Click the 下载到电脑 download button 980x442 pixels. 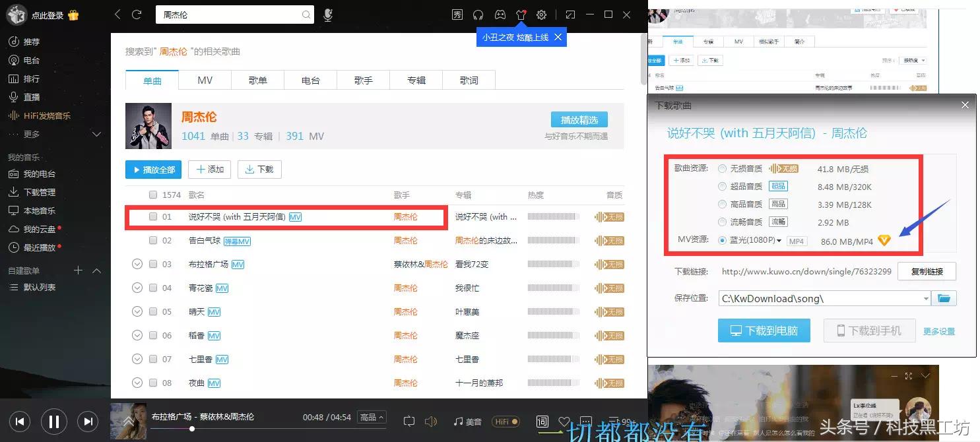(x=764, y=331)
